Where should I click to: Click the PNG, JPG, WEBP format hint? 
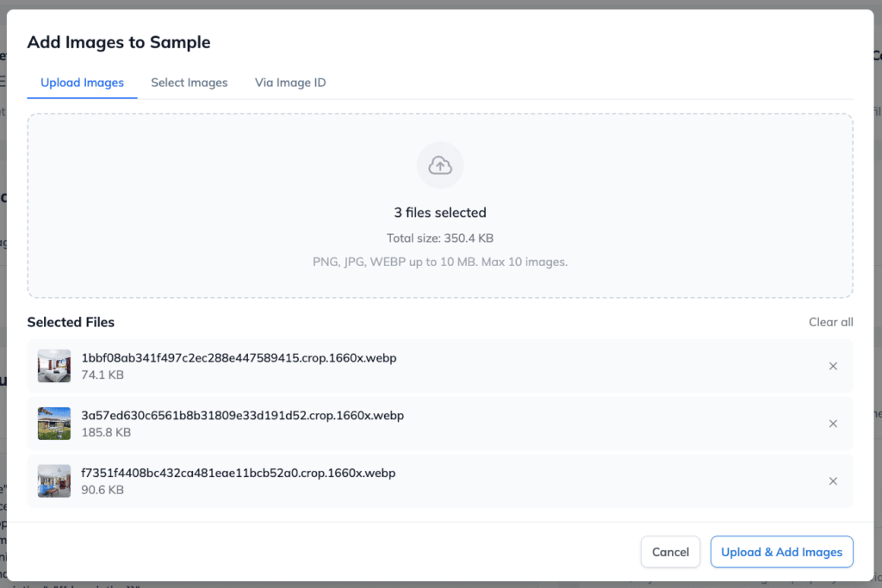click(x=440, y=262)
